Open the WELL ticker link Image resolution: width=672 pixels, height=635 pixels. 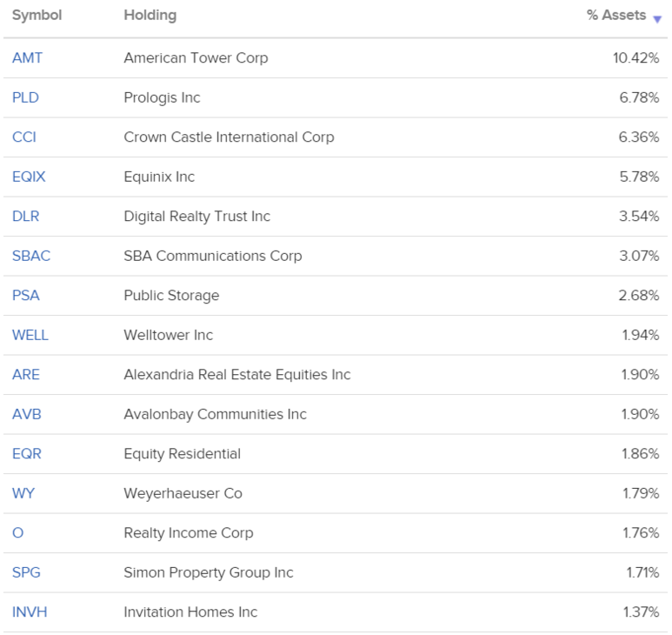pyautogui.click(x=30, y=335)
